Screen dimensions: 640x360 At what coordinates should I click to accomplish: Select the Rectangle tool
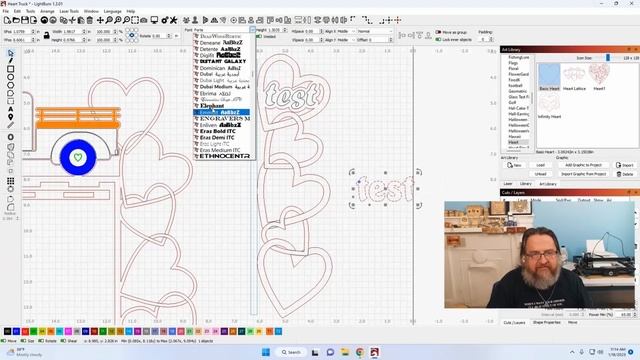11,69
